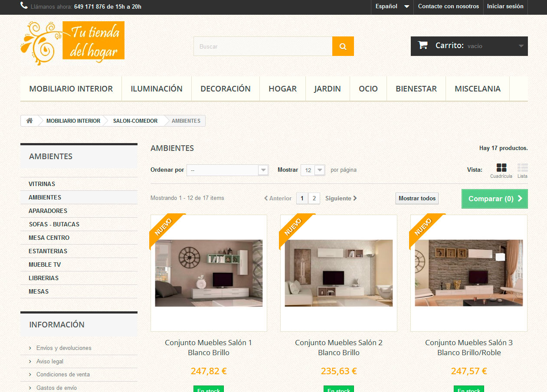Open the BIENESTAR menu
Screen dimensions: 547x392
416,89
